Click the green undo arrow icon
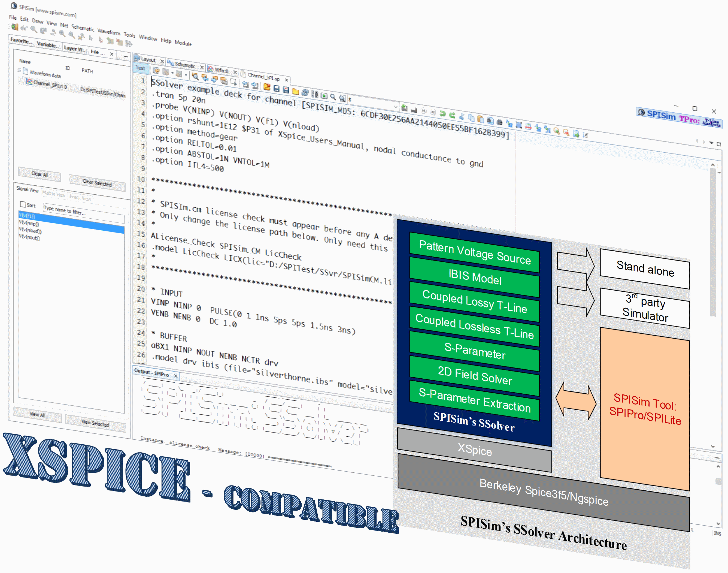This screenshot has width=728, height=573. (443, 114)
